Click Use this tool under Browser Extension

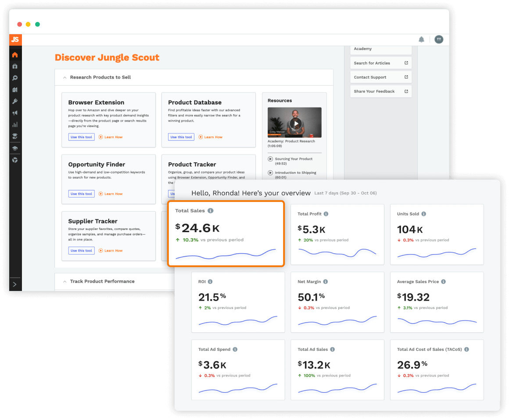click(81, 137)
